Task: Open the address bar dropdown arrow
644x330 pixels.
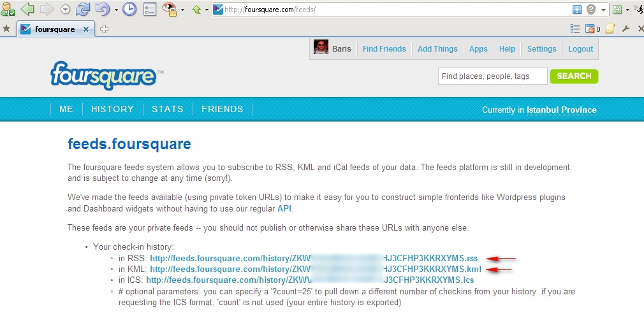Action: pos(603,10)
